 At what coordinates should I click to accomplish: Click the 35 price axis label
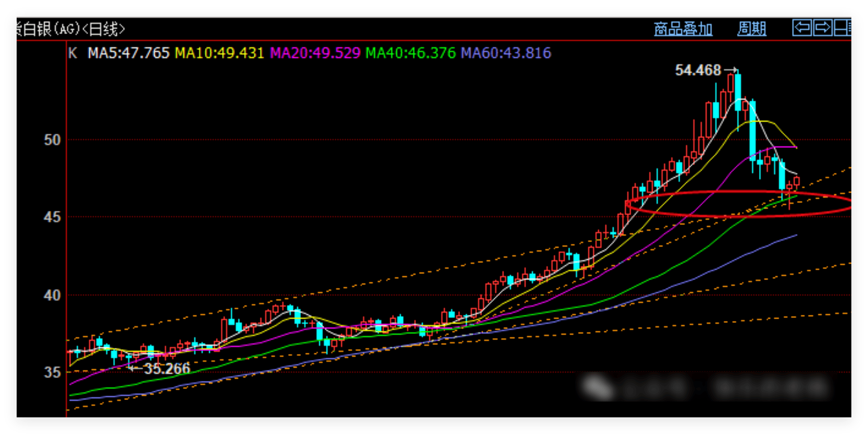click(53, 372)
